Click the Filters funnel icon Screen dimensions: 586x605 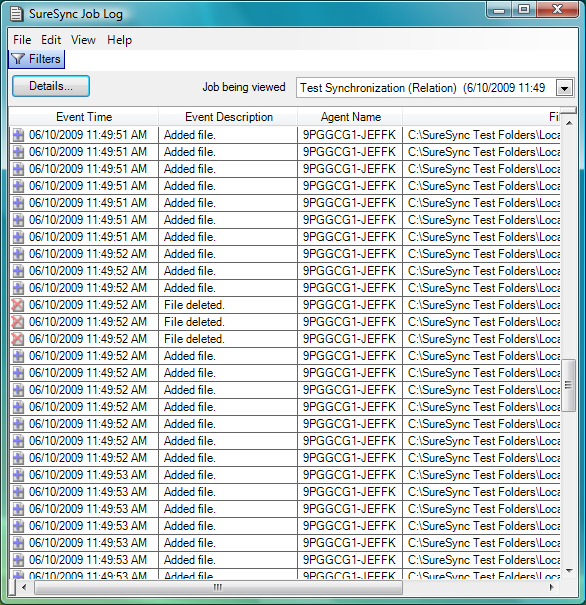point(18,59)
